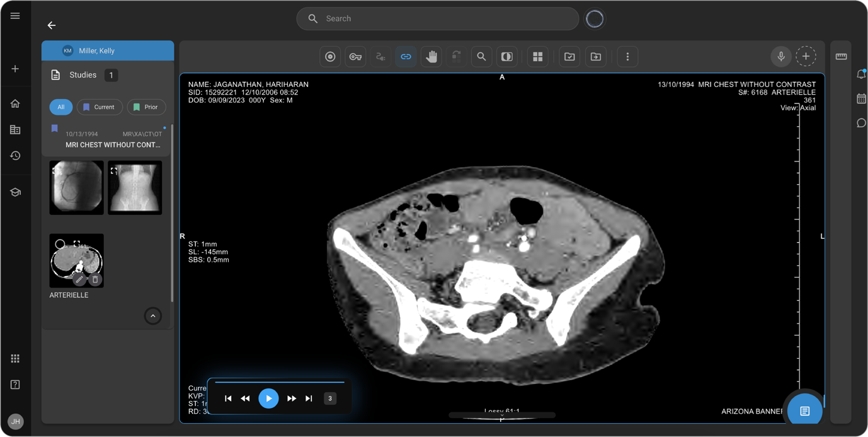Viewport: 868px width, 437px height.
Task: Delete the ARTERIELLE series
Action: point(95,279)
